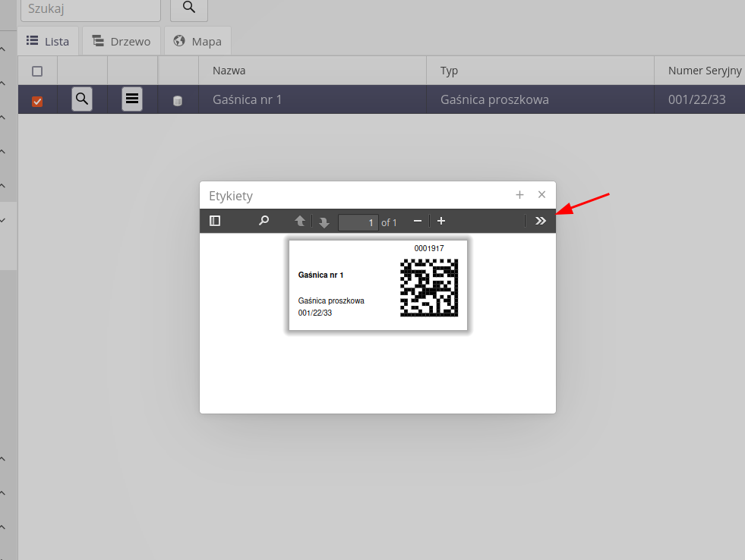Viewport: 745px width, 560px height.
Task: Open the row menu for Gaśnica nr 1
Action: click(132, 99)
